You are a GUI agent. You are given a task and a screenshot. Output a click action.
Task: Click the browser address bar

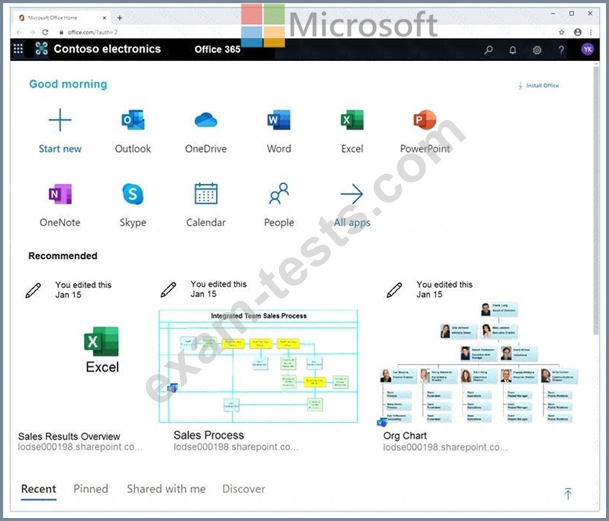303,32
